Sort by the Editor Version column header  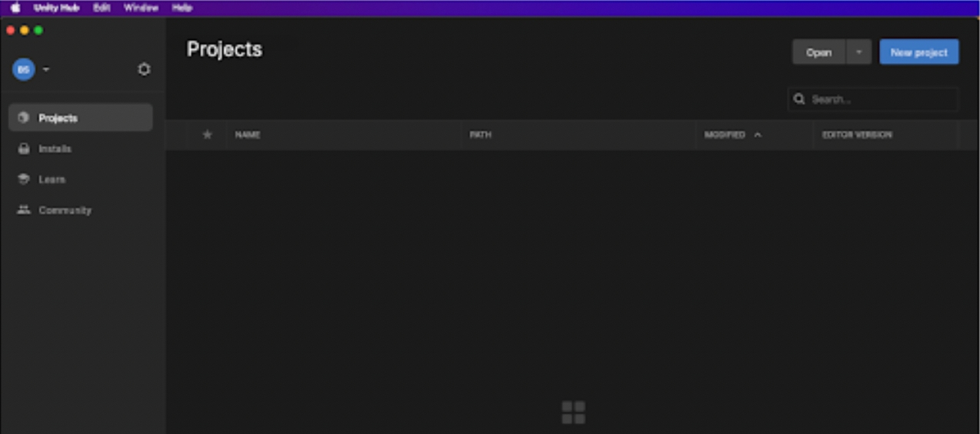click(857, 135)
